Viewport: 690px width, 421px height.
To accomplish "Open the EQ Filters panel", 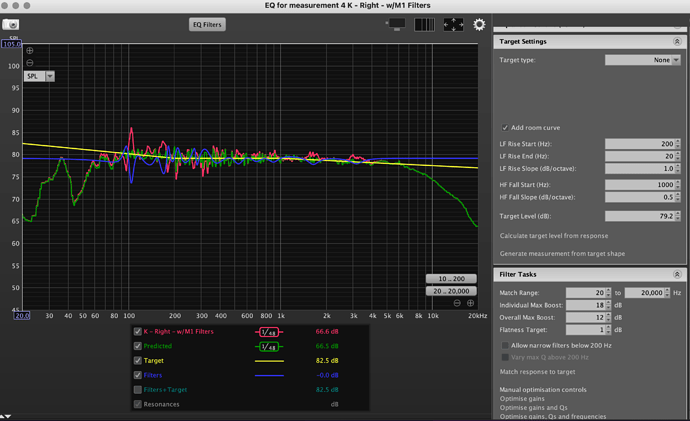I will point(207,25).
